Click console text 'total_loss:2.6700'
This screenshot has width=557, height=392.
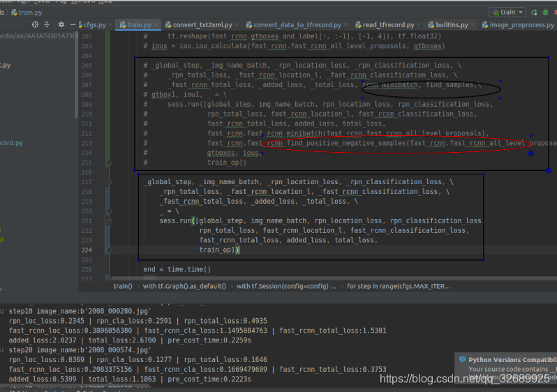click(122, 340)
